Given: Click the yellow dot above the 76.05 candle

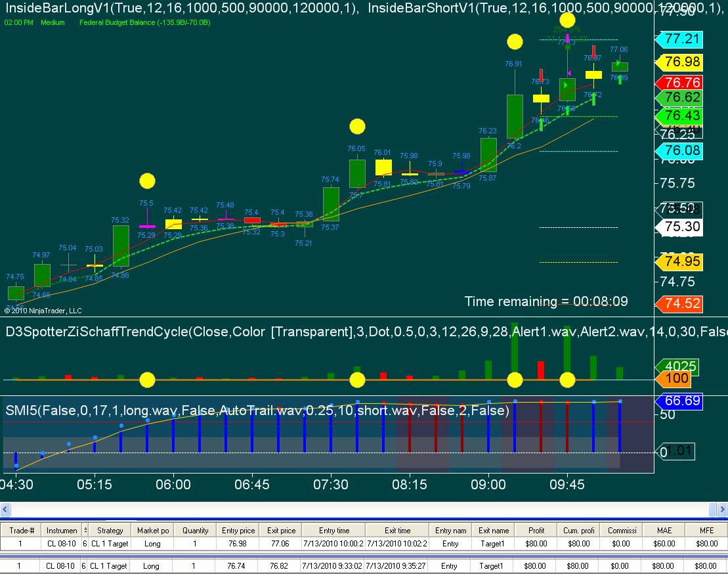Looking at the screenshot, I should click(357, 127).
